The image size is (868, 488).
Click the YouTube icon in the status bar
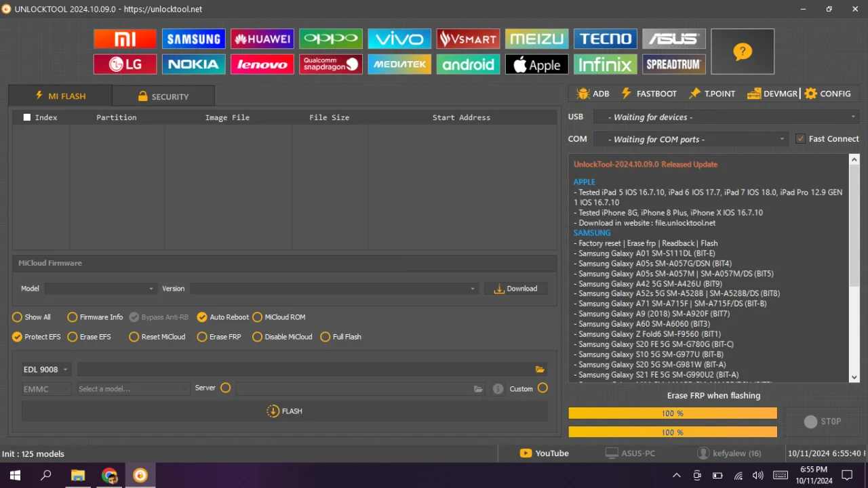(x=526, y=453)
